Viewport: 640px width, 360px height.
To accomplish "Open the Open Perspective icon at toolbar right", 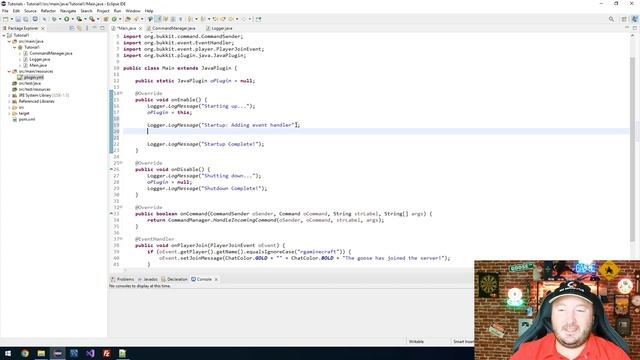I will (x=624, y=19).
